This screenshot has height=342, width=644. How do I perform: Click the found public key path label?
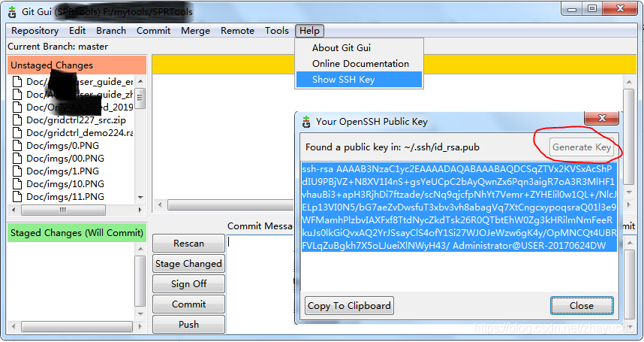[393, 147]
